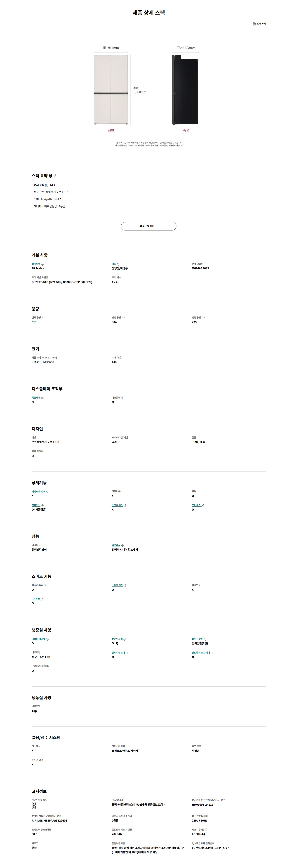Click the info icon next to 신선야채실
Screen dimensions: 288x868
125,639
